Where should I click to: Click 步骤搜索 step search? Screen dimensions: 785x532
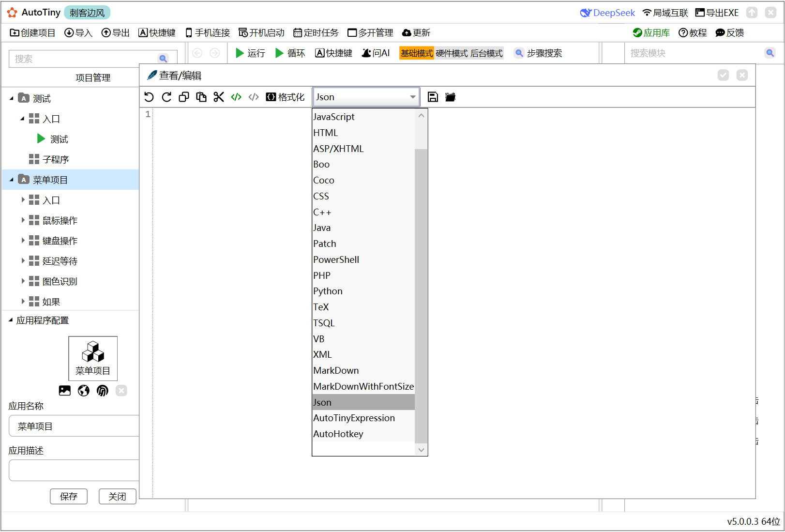coord(538,53)
